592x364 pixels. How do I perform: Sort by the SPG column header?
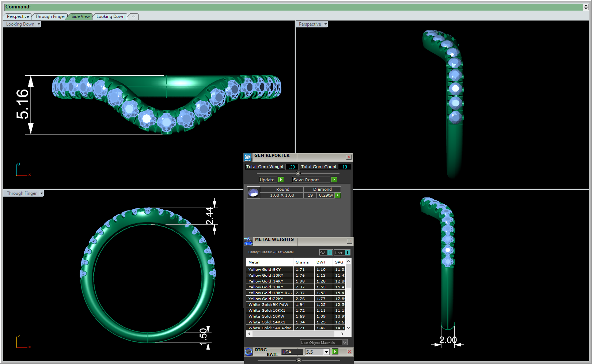click(339, 262)
